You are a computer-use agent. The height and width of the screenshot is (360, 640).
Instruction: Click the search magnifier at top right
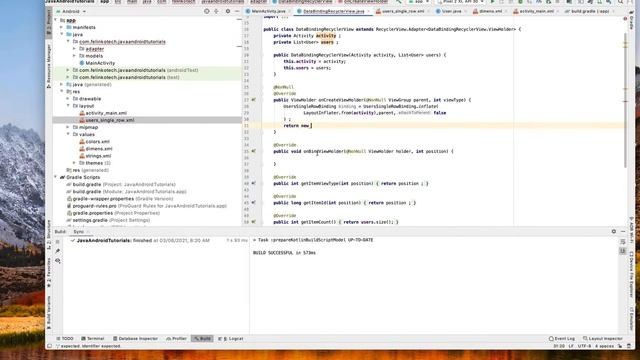click(x=620, y=2)
